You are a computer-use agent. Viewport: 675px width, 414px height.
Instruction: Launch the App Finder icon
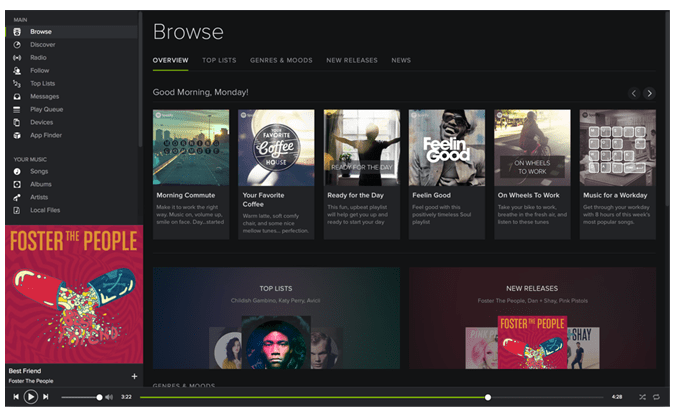click(x=17, y=135)
